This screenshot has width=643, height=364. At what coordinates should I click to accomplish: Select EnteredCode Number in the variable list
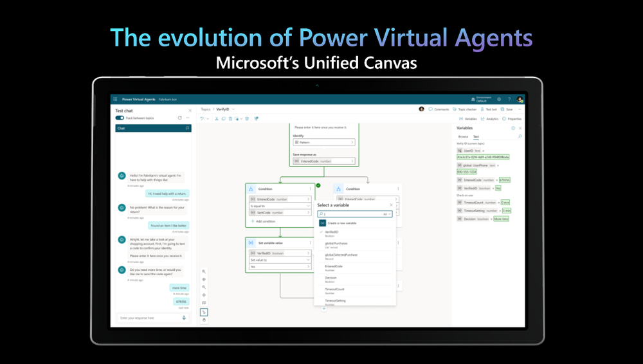354,268
